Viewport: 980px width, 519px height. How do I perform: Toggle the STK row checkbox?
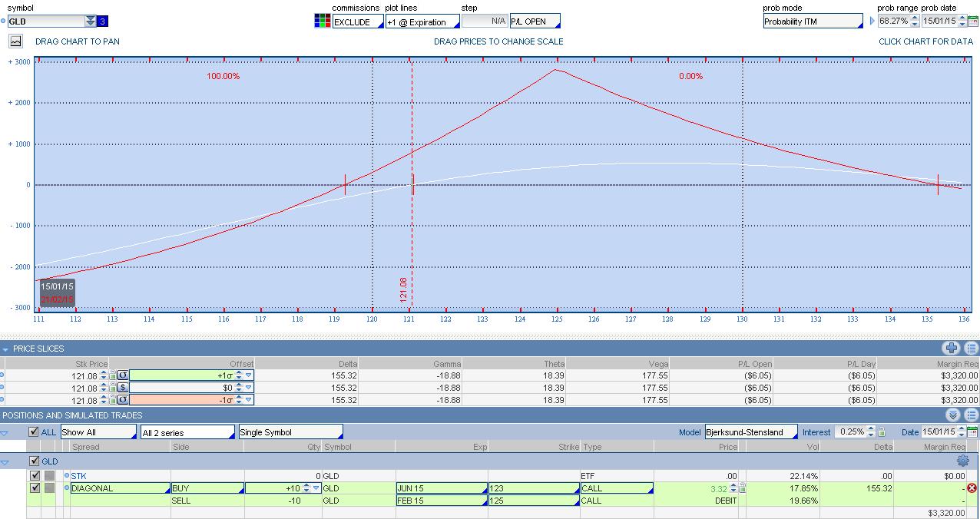coord(35,476)
